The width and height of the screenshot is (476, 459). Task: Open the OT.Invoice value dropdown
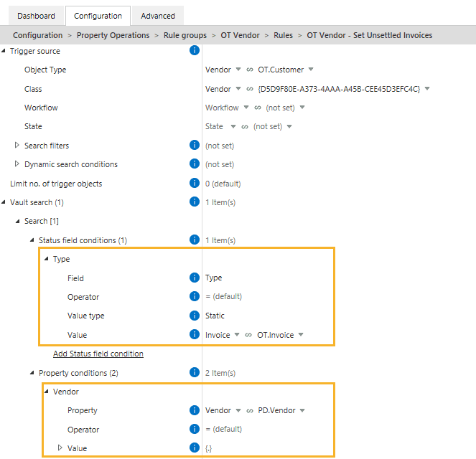pyautogui.click(x=301, y=335)
